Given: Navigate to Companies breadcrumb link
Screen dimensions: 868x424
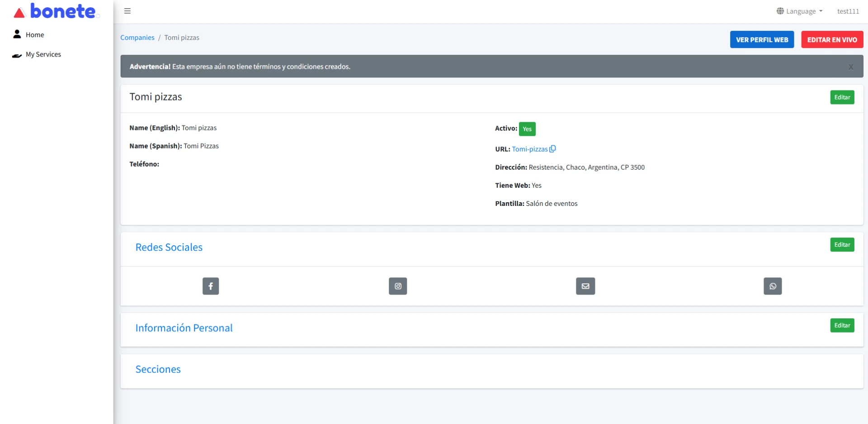Looking at the screenshot, I should [137, 38].
